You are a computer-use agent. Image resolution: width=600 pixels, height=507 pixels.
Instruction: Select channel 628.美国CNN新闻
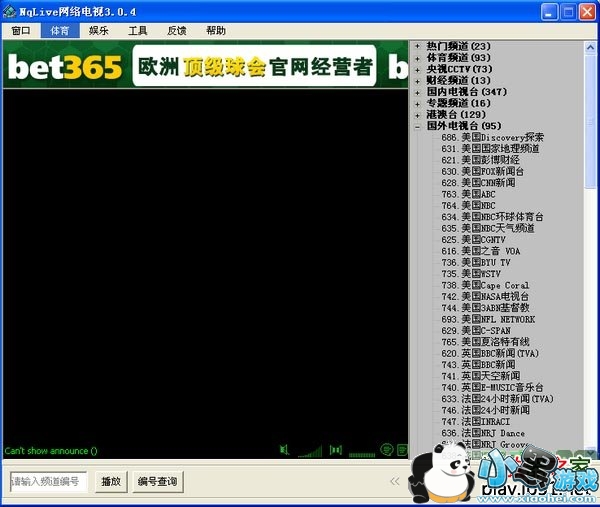pos(478,183)
